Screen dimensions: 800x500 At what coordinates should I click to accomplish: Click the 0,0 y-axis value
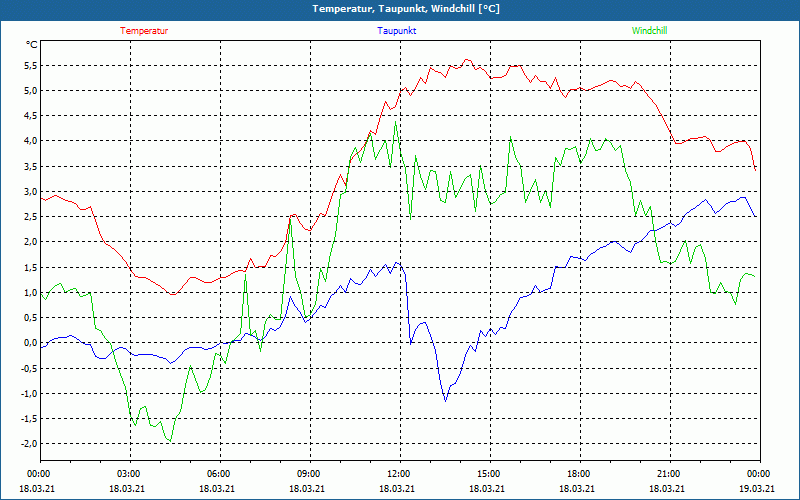[31, 343]
